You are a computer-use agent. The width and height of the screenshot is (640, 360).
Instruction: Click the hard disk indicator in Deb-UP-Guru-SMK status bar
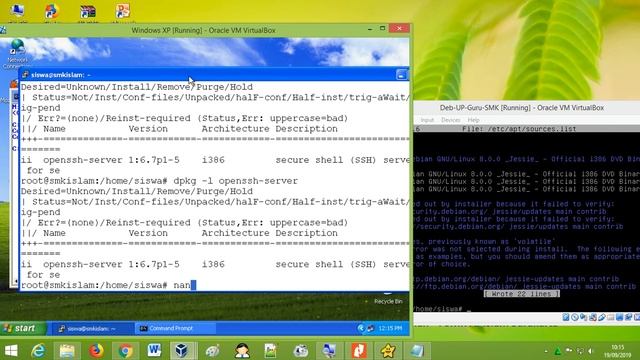pyautogui.click(x=566, y=317)
